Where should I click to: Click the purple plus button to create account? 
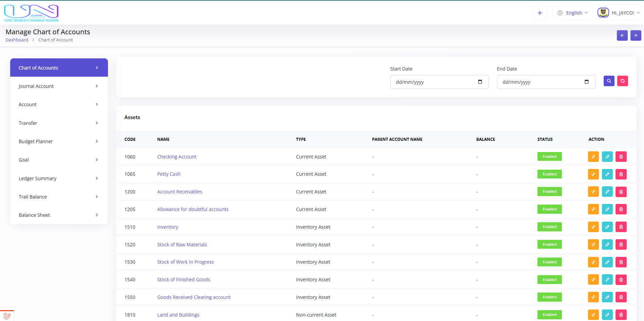point(636,35)
